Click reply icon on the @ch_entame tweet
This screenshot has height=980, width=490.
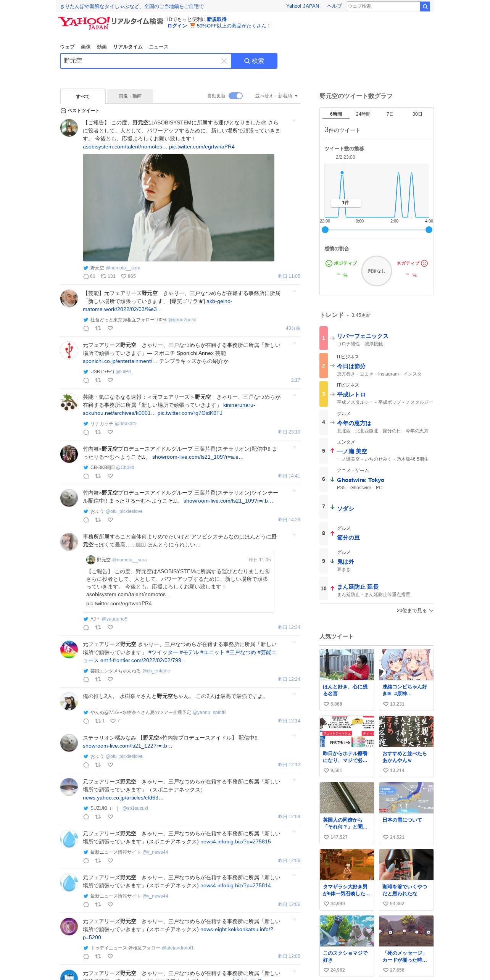pyautogui.click(x=86, y=679)
